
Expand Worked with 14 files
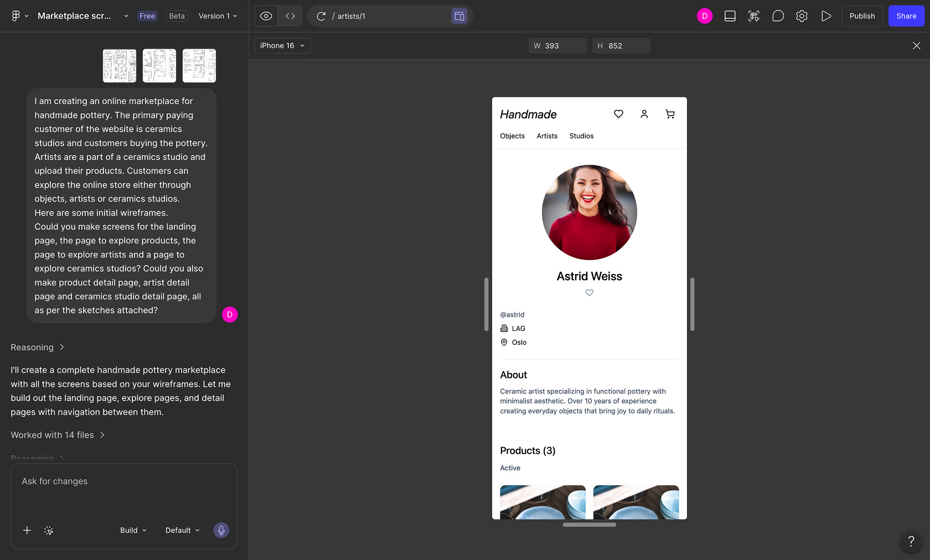click(x=58, y=435)
